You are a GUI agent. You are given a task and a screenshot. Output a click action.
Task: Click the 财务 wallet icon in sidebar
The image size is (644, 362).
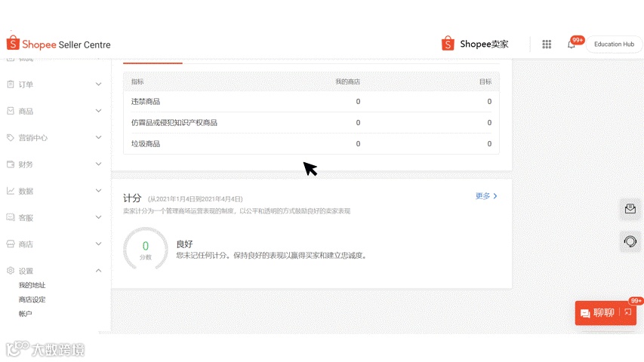tap(11, 164)
